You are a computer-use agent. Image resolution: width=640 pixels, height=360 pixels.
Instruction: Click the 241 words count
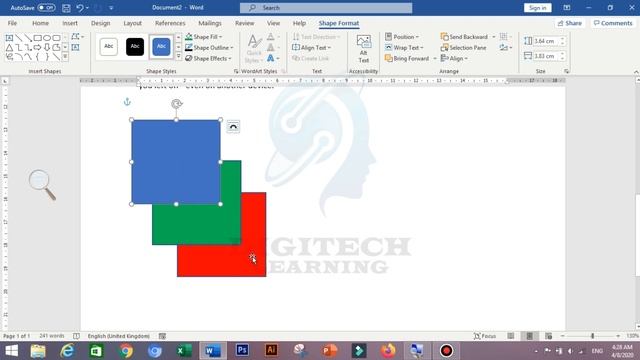tap(52, 336)
